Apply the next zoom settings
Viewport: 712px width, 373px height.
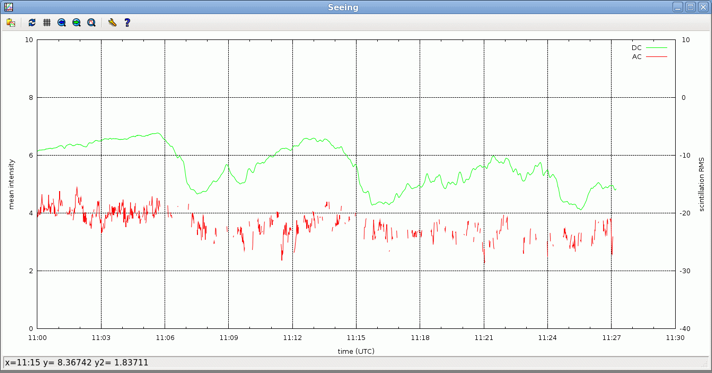pyautogui.click(x=76, y=22)
